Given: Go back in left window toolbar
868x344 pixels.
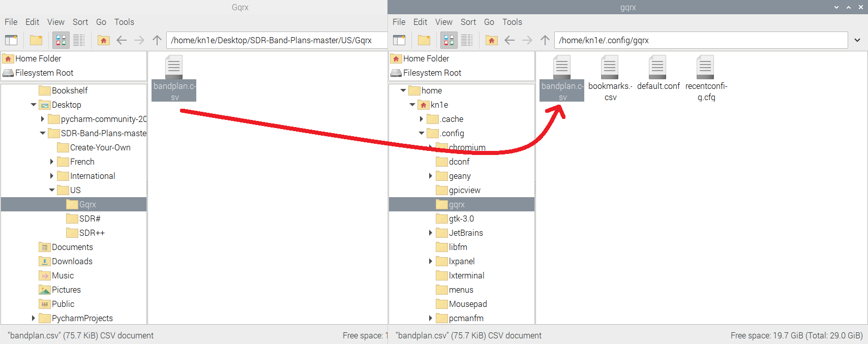Looking at the screenshot, I should (x=122, y=40).
